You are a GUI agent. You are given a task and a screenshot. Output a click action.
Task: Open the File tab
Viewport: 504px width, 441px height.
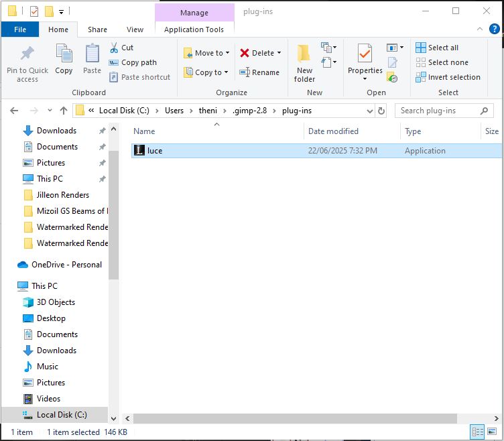[20, 29]
